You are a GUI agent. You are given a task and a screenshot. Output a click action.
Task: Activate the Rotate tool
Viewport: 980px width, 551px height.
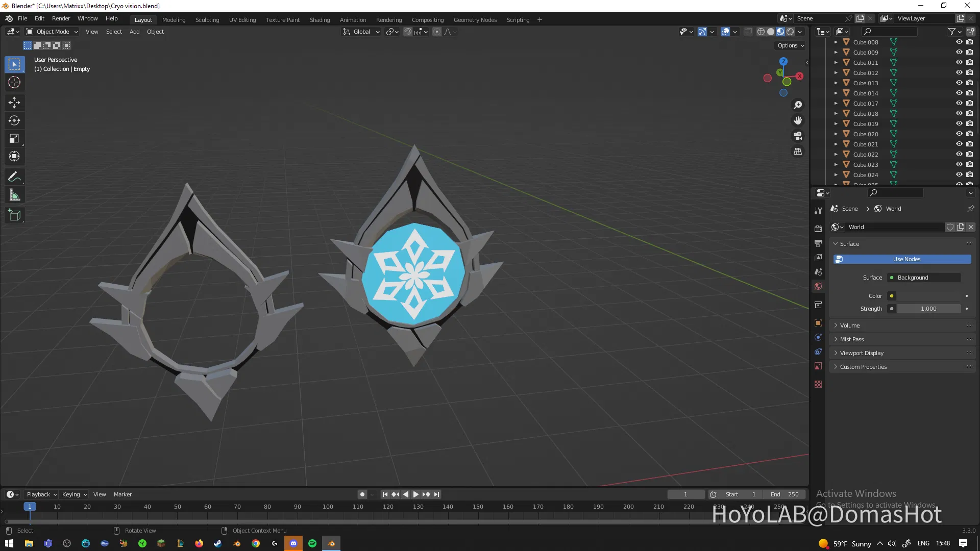pyautogui.click(x=14, y=120)
